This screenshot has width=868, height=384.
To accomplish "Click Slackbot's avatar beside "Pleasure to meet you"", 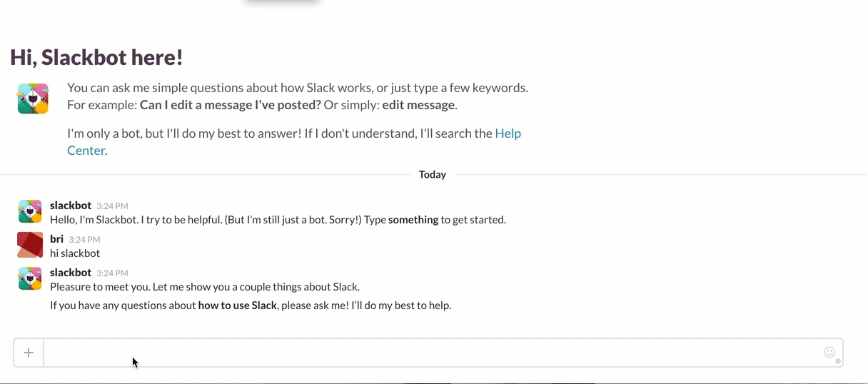I will 30,278.
